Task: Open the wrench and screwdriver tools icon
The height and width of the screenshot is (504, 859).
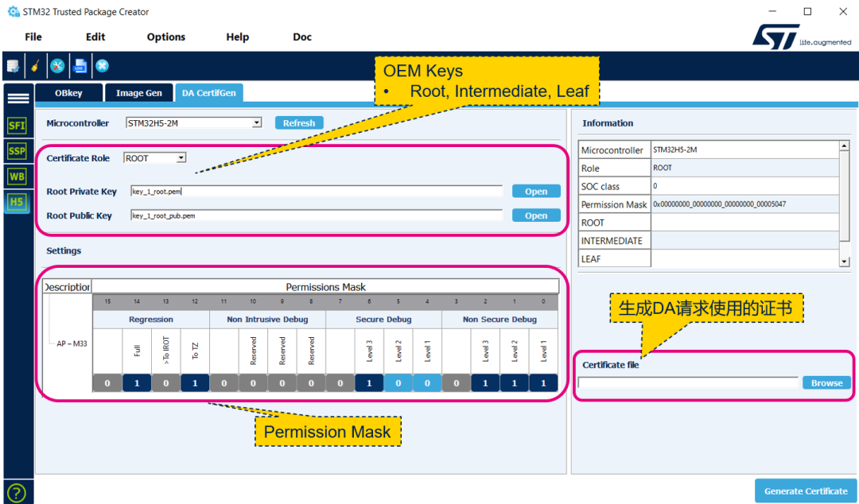Action: pyautogui.click(x=57, y=66)
